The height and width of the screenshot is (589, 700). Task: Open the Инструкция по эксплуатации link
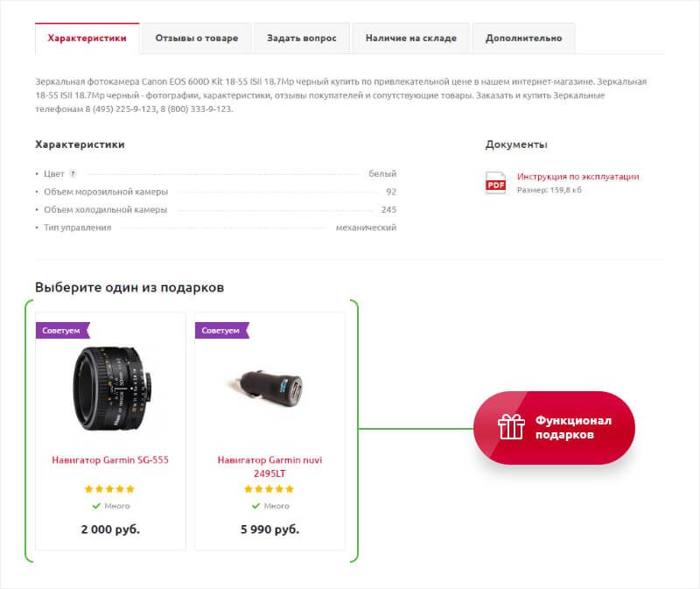(577, 177)
